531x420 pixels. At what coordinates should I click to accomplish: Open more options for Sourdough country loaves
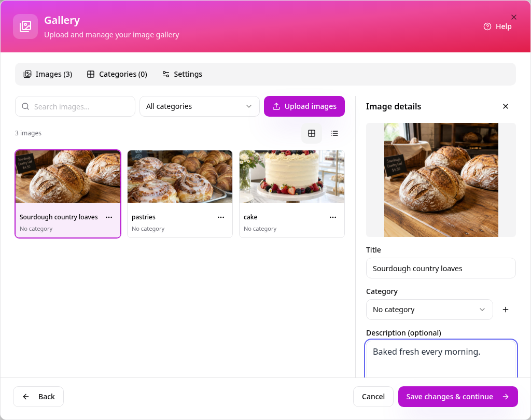point(109,217)
